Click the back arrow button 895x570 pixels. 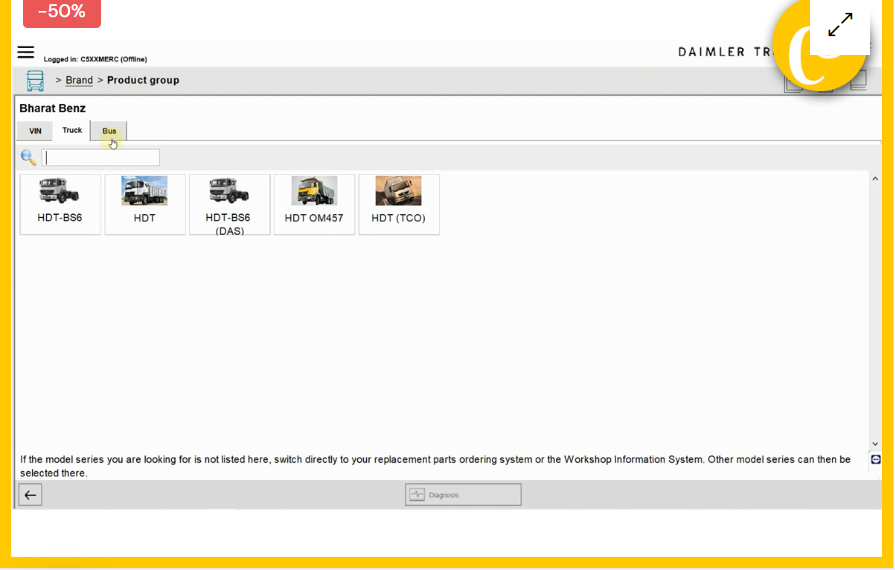tap(30, 495)
